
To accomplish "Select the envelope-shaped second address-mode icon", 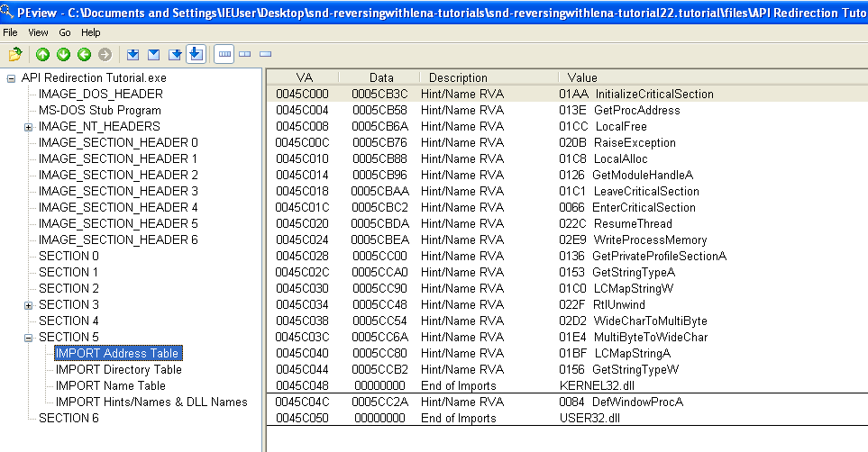I will (x=154, y=54).
